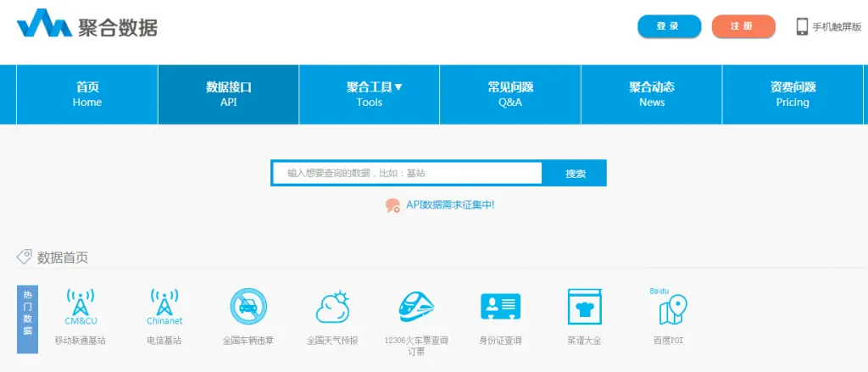Image resolution: width=868 pixels, height=372 pixels.
Task: Click the 注册 register button
Action: 743,26
